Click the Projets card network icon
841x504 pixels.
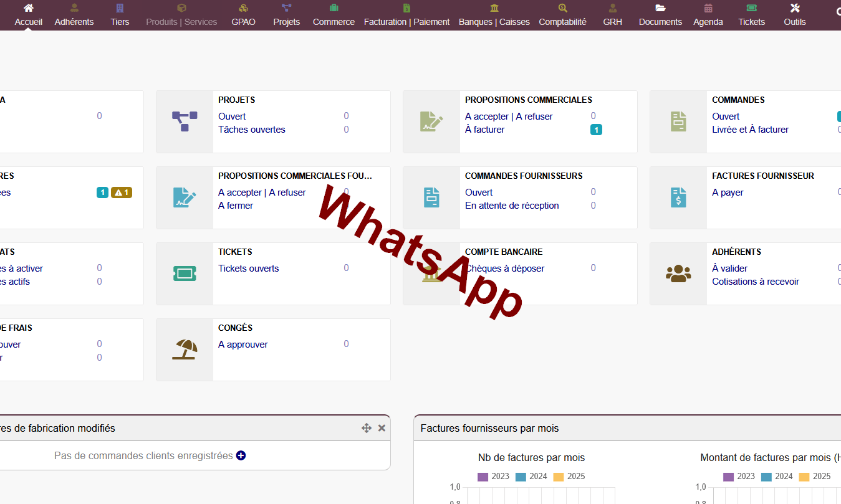[185, 121]
